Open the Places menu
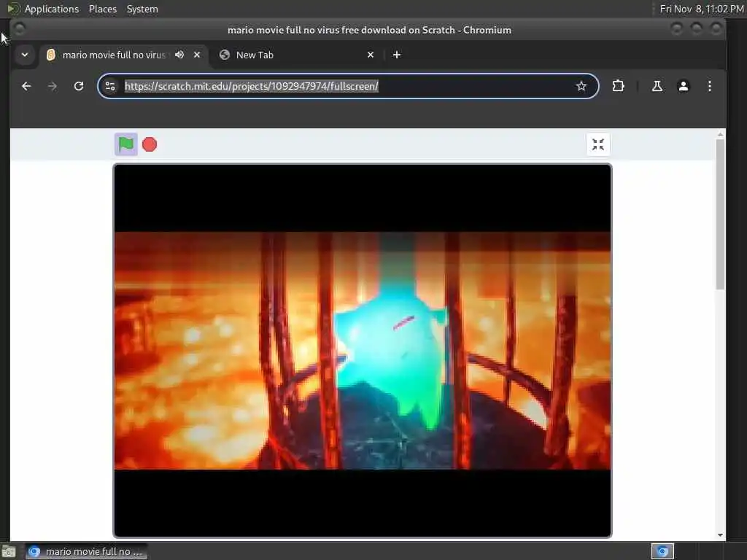 (x=102, y=9)
